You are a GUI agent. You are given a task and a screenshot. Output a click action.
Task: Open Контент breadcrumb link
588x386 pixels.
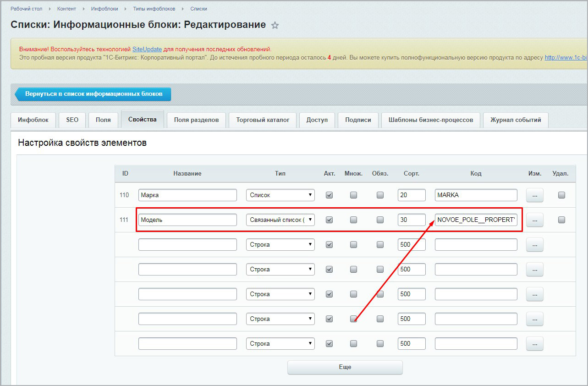pyautogui.click(x=66, y=9)
